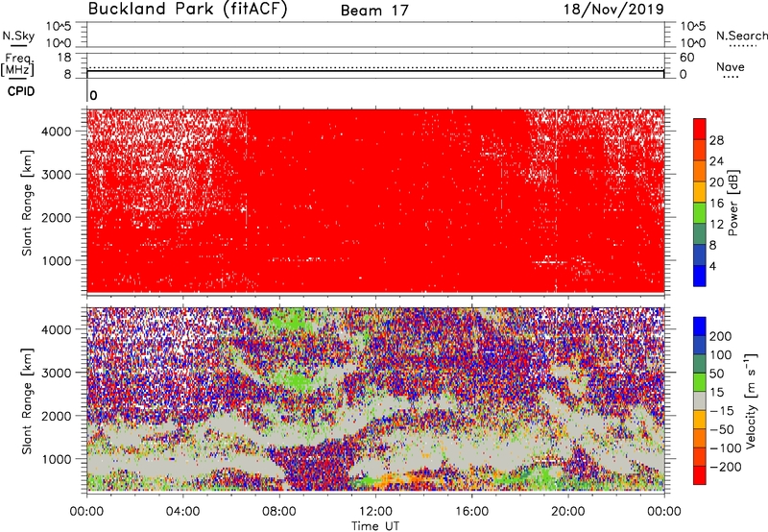This screenshot has width=768, height=532.
Task: Click the 'Power [dB]' color bar title
Action: pyautogui.click(x=733, y=203)
